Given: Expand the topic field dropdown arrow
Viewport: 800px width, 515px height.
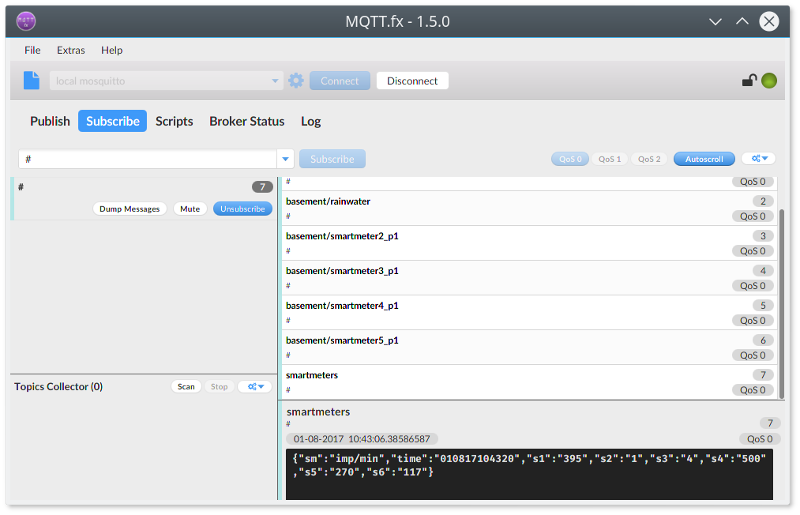Looking at the screenshot, I should coord(285,159).
